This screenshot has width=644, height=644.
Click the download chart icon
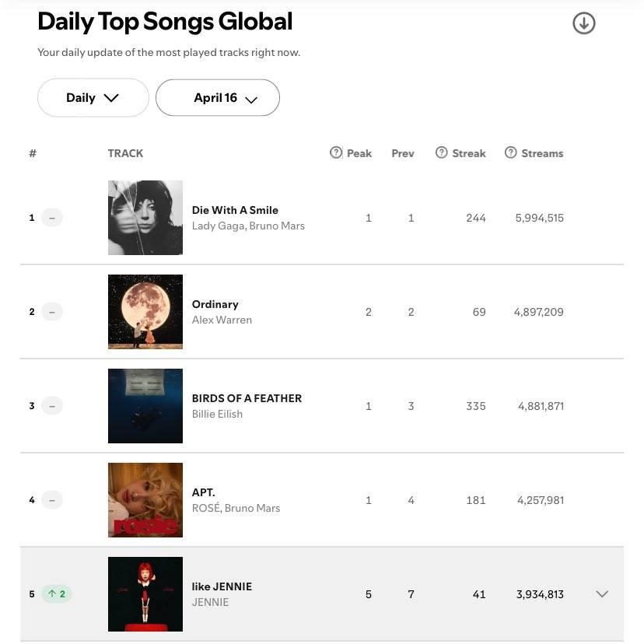(583, 23)
